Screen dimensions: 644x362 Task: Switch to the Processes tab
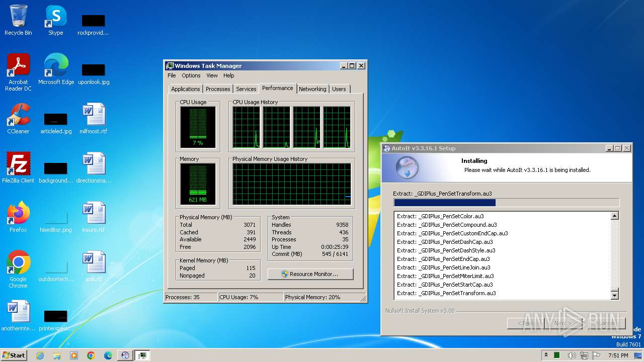[218, 89]
